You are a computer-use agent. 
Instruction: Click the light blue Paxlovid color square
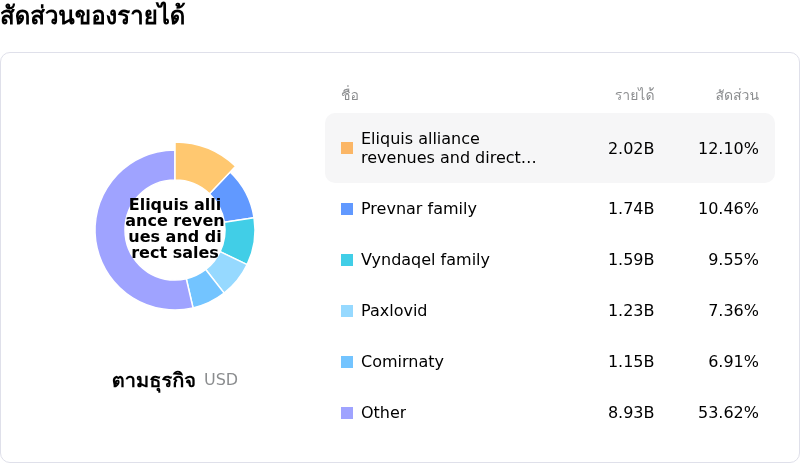click(347, 311)
